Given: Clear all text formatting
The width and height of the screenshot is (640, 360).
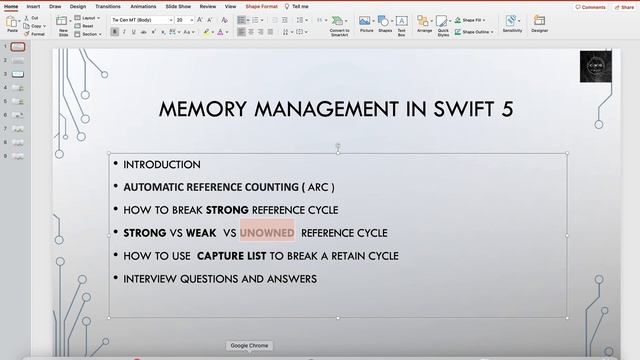Looking at the screenshot, I should click(x=224, y=20).
